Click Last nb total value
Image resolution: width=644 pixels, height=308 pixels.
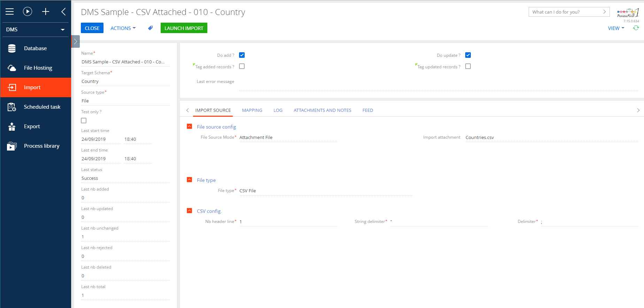tap(125, 295)
